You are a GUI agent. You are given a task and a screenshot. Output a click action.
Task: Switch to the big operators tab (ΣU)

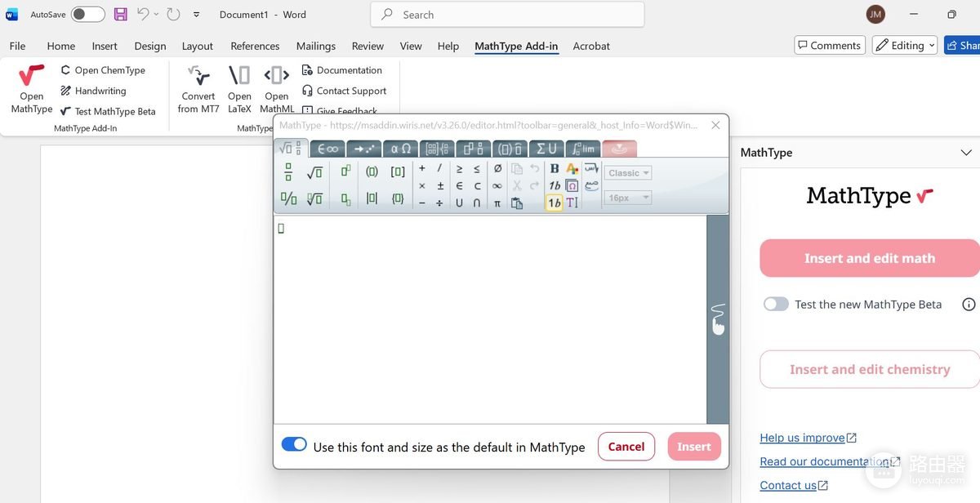tap(546, 149)
